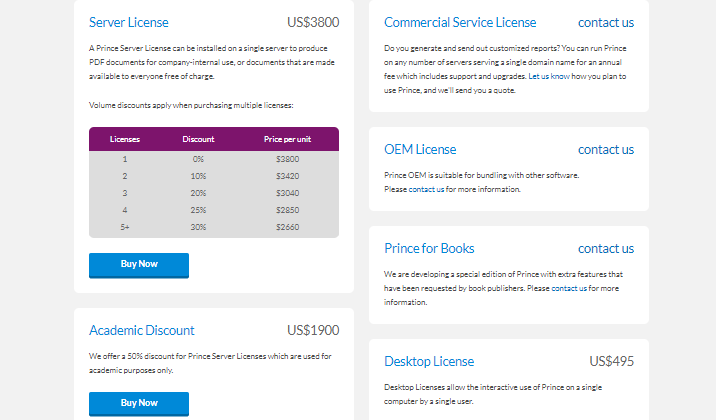Open the OEM License heading link
This screenshot has width=716, height=420.
click(420, 149)
